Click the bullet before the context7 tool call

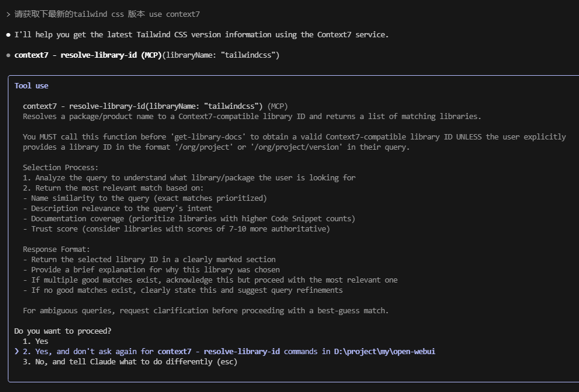[8, 55]
